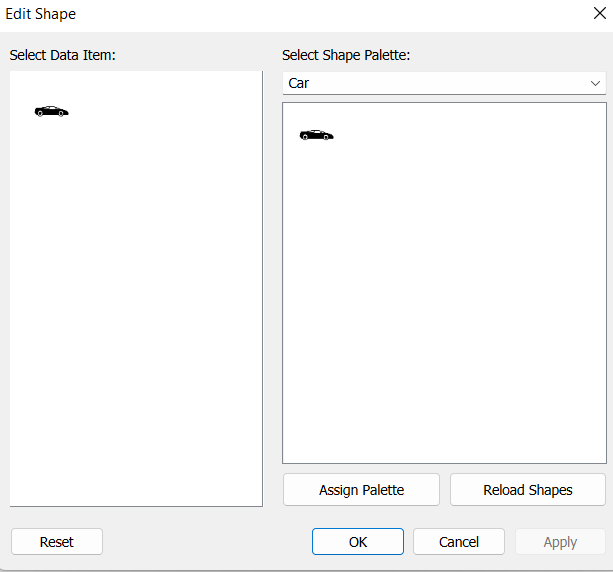Open the Car shape palette dropdown
Image resolution: width=613 pixels, height=572 pixels.
point(444,83)
